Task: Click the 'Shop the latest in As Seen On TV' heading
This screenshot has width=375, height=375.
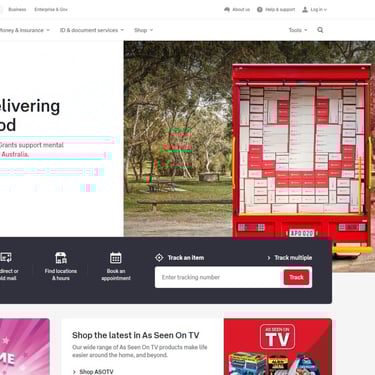Action: tap(136, 335)
